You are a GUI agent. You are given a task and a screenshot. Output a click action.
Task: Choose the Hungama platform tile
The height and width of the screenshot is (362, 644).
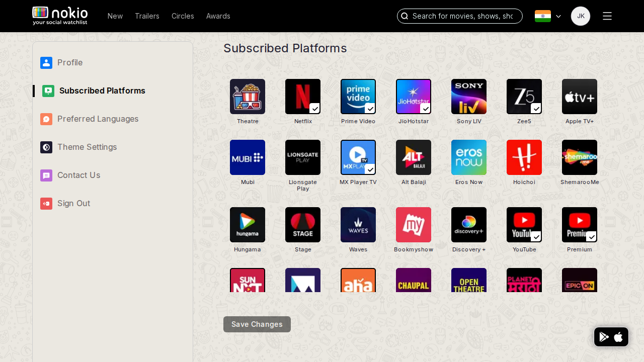(248, 225)
